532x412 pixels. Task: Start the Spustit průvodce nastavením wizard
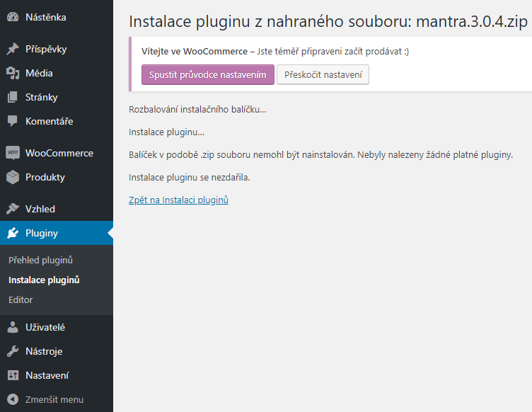pyautogui.click(x=208, y=74)
